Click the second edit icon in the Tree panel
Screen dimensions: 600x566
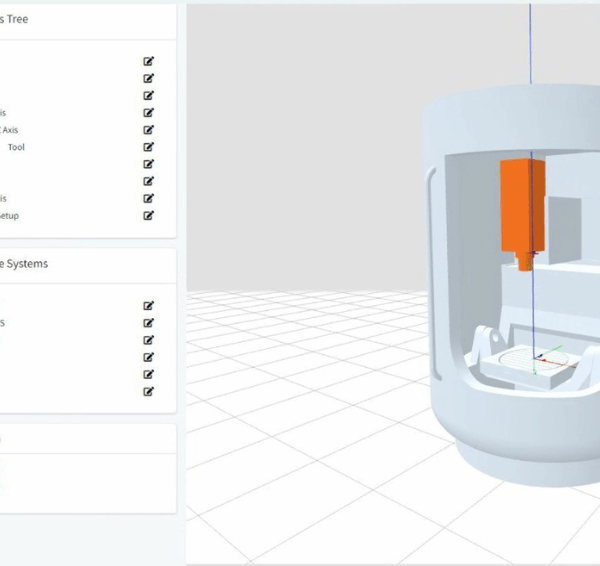(149, 78)
